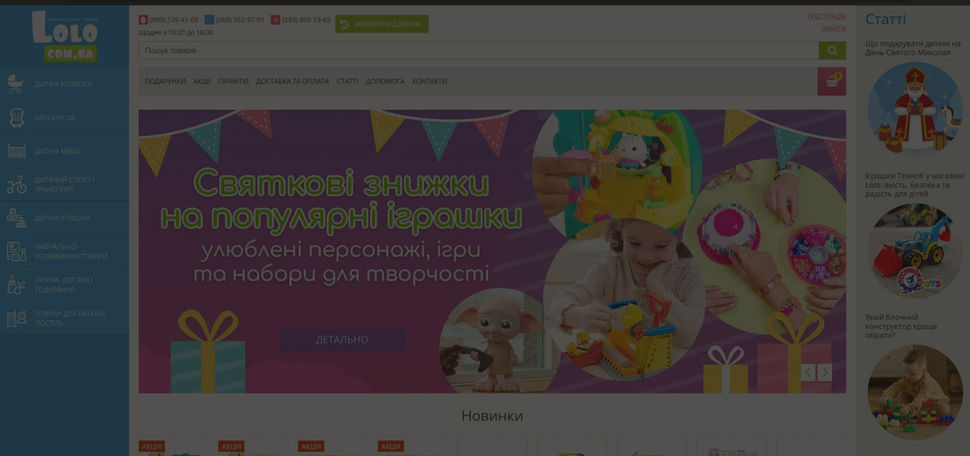Open the Акції menu item
Viewport: 970px width, 456px height.
pos(202,81)
